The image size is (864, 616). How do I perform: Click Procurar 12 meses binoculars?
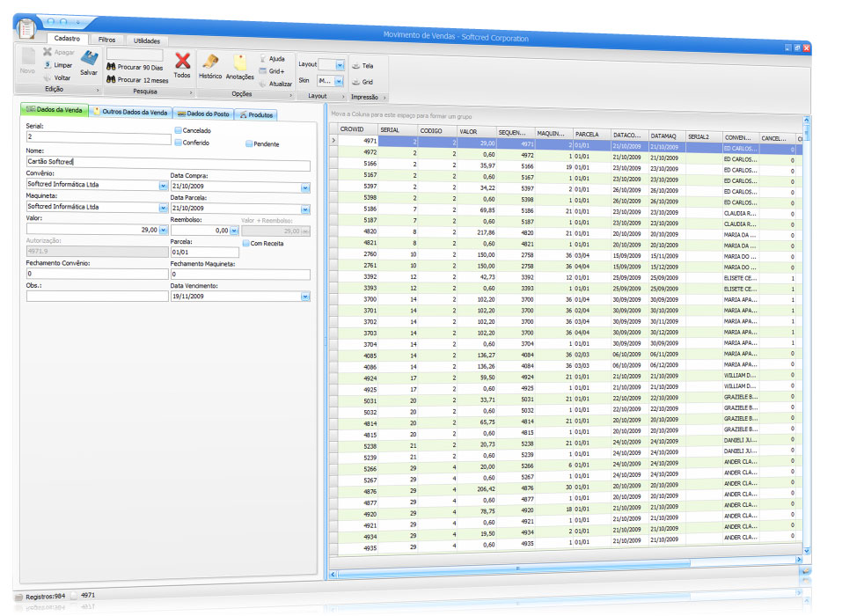tap(113, 79)
